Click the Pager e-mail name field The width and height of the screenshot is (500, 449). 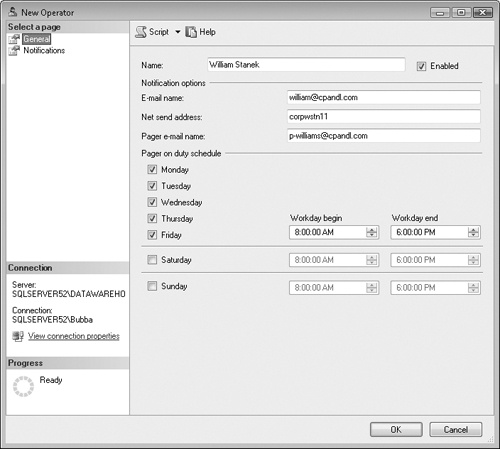[x=384, y=136]
